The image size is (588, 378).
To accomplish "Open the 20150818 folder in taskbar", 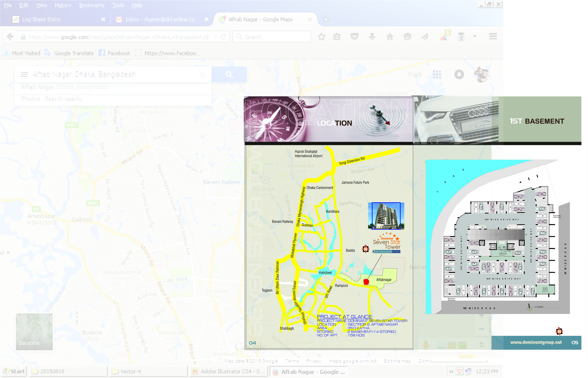I will (68, 371).
